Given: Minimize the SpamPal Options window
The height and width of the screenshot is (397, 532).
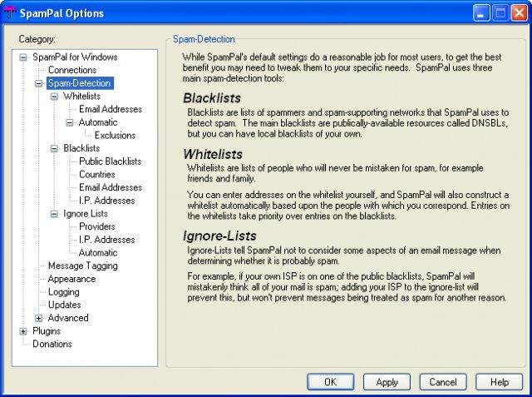Looking at the screenshot, I should coord(481,13).
